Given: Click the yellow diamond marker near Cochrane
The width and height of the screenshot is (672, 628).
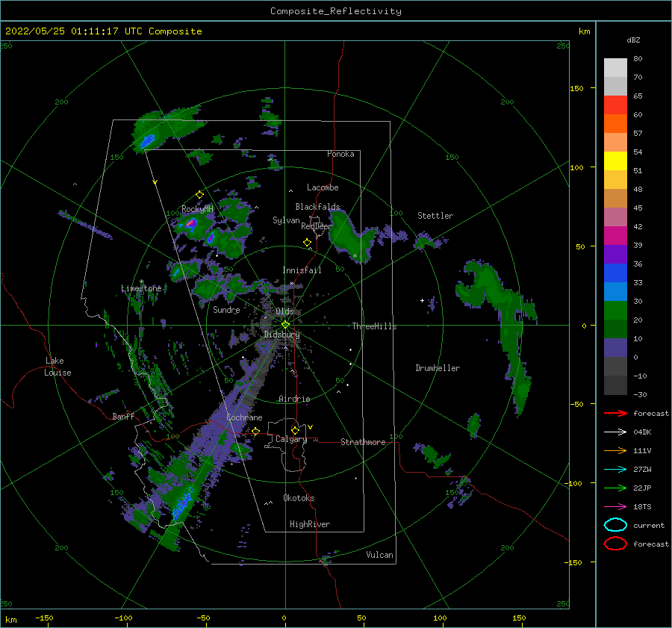Looking at the screenshot, I should [x=256, y=431].
